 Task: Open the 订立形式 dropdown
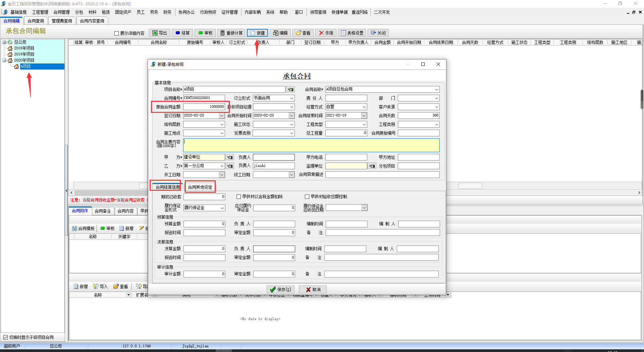(292, 98)
